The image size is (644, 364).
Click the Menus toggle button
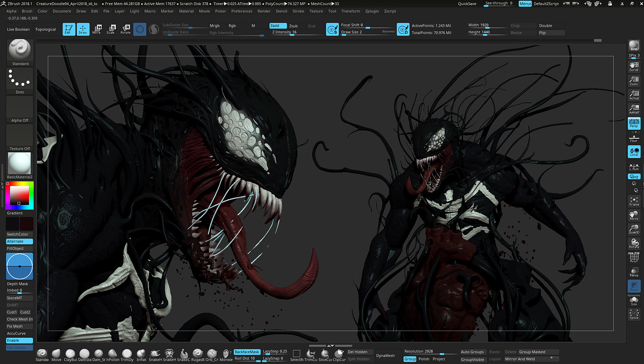[x=525, y=4]
